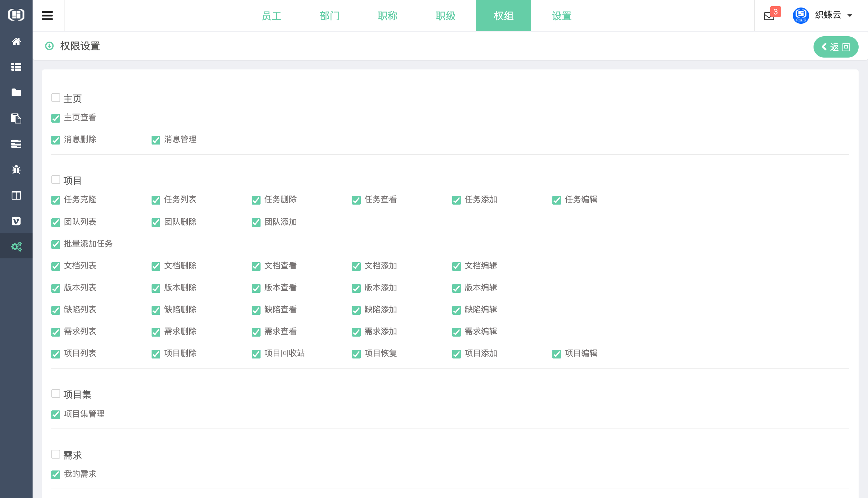Toggle the hamburger menu icon

[47, 16]
